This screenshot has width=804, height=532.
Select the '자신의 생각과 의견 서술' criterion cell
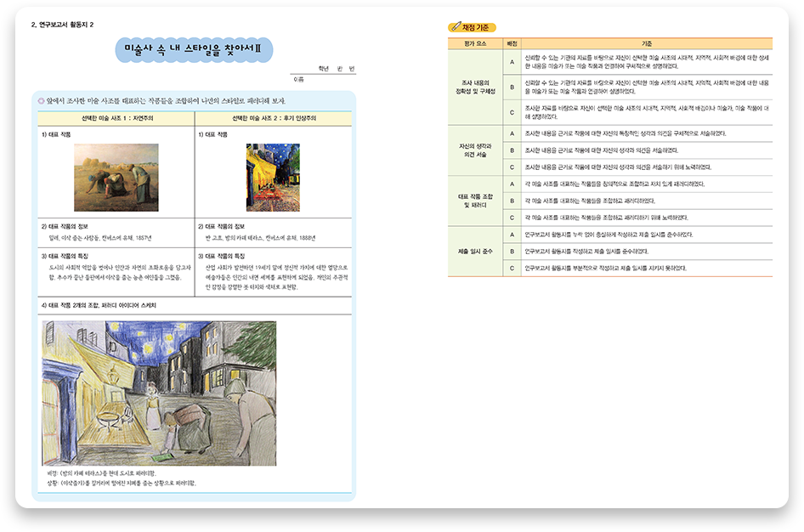(475, 150)
